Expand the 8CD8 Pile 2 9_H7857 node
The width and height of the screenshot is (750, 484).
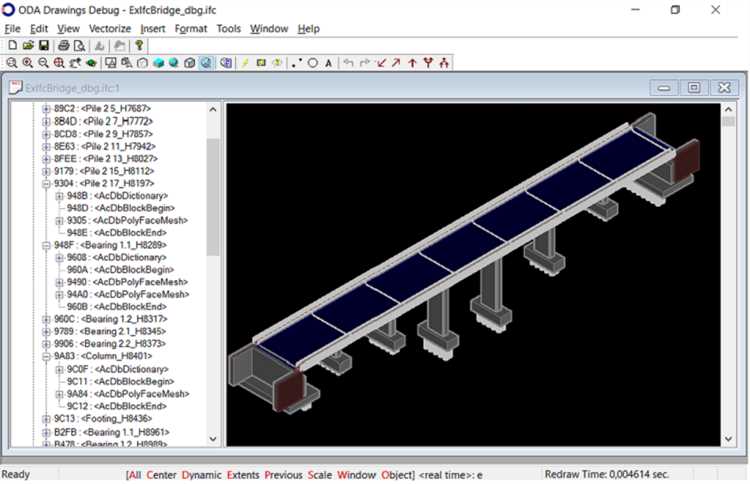coord(46,134)
